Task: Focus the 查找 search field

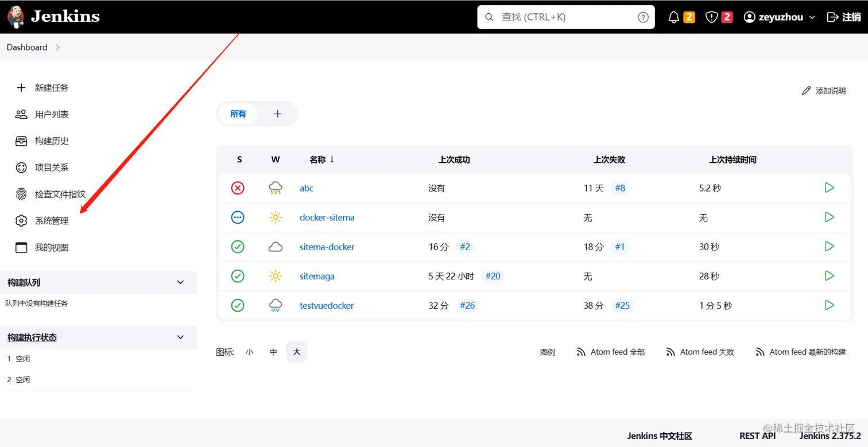Action: click(566, 17)
